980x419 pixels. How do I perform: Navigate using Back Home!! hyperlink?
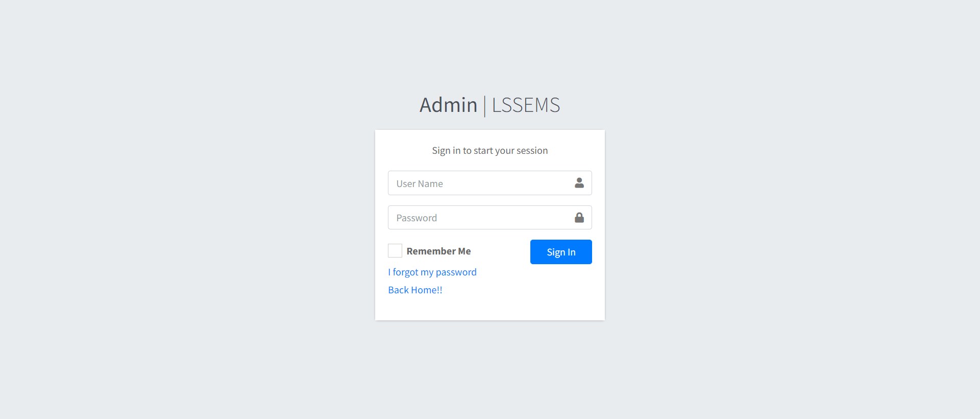(414, 290)
